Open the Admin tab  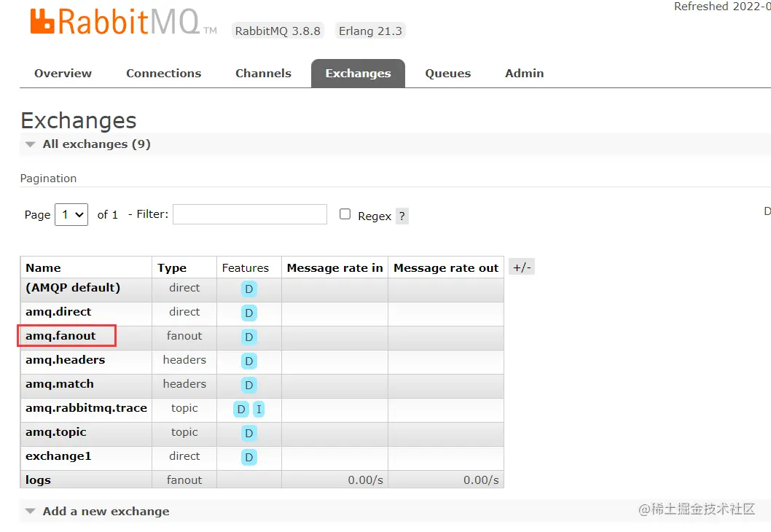tap(524, 74)
